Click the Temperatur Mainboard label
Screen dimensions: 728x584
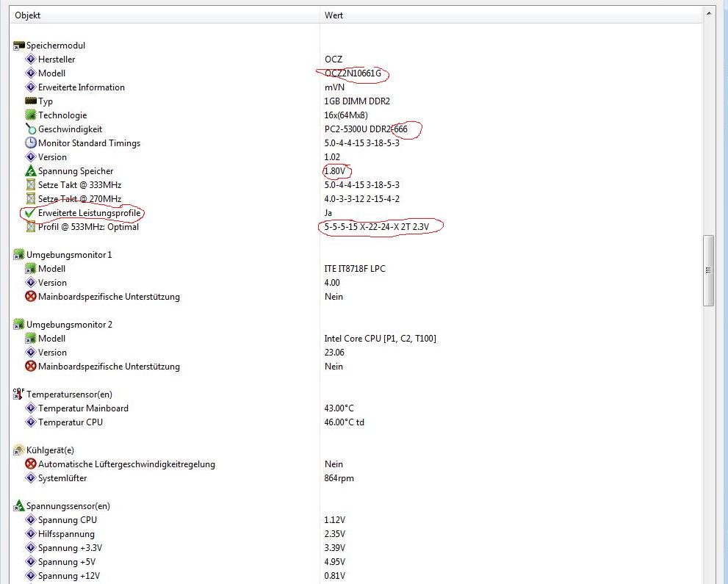pyautogui.click(x=83, y=408)
